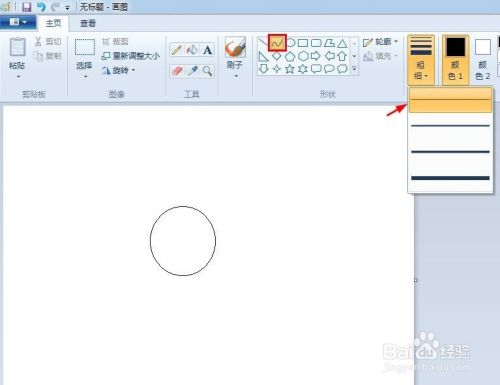Choose the Rounded rectangle shape
Image resolution: width=500 pixels, height=385 pixels.
tap(316, 43)
